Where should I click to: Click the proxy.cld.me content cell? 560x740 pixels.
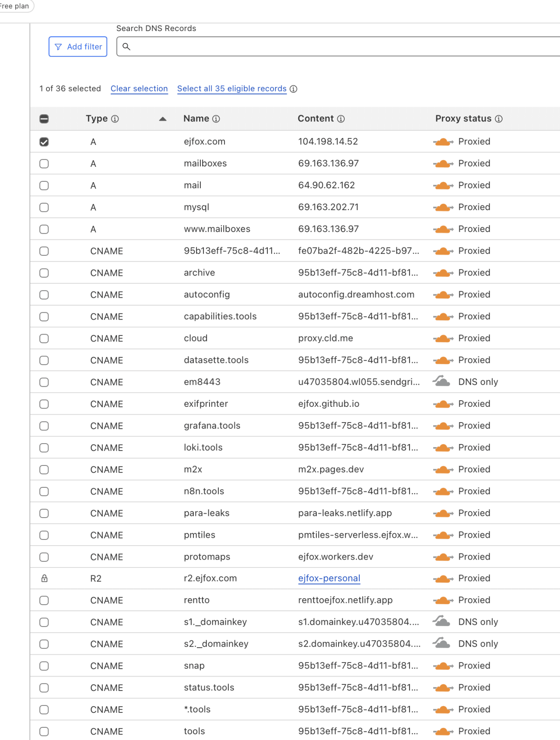(x=326, y=338)
